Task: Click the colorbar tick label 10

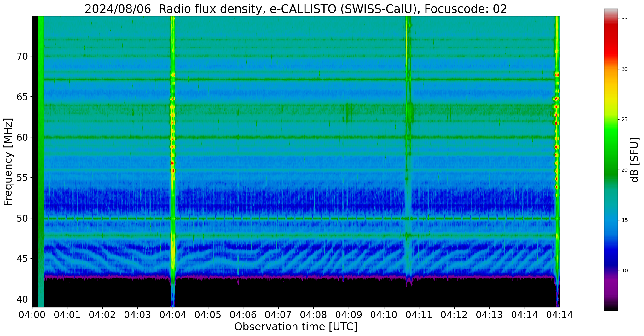Action: tap(624, 271)
